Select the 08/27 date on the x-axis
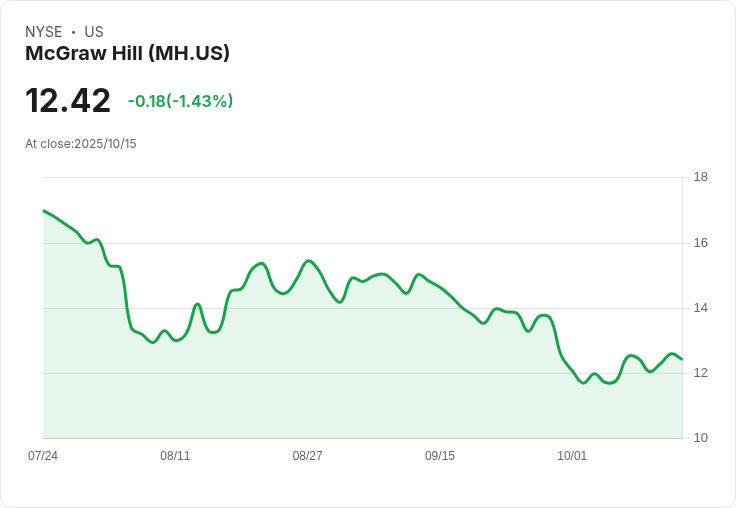The height and width of the screenshot is (508, 736). [x=307, y=456]
